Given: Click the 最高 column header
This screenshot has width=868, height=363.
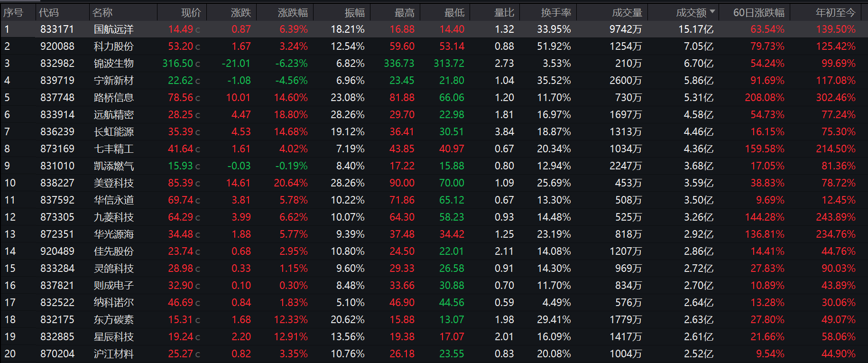Looking at the screenshot, I should (405, 13).
